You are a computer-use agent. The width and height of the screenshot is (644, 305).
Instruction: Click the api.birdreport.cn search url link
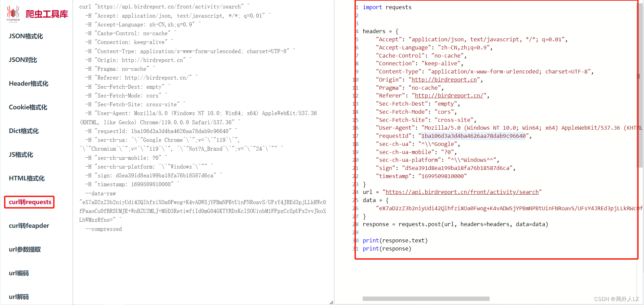coord(462,192)
